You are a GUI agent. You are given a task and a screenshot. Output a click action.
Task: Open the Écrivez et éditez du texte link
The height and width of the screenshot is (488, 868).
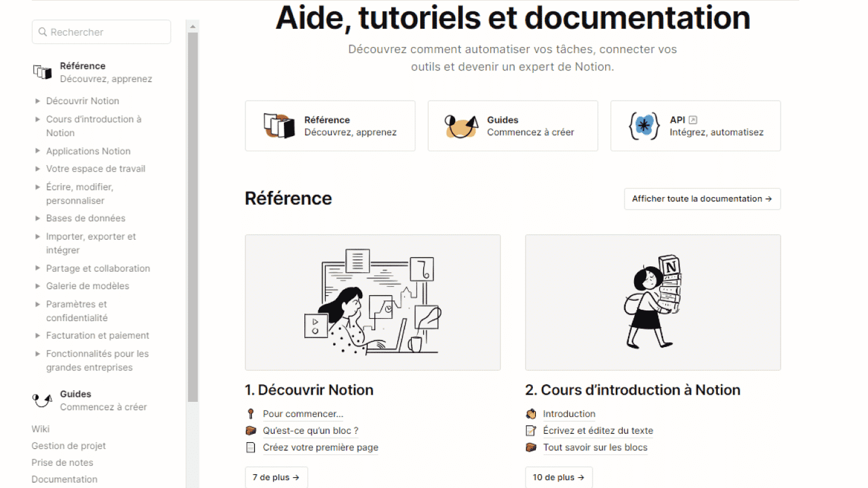(x=598, y=431)
